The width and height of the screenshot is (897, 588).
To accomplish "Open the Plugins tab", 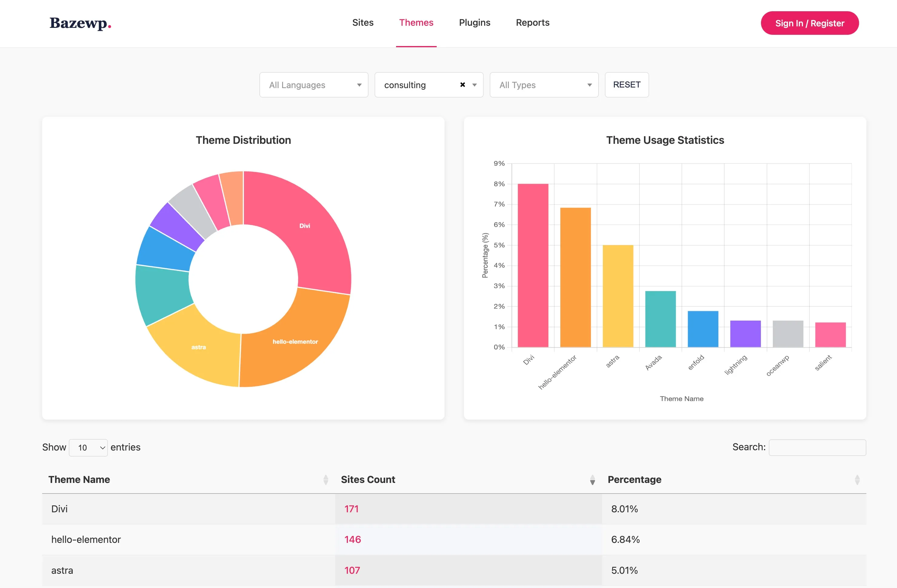I will tap(475, 23).
